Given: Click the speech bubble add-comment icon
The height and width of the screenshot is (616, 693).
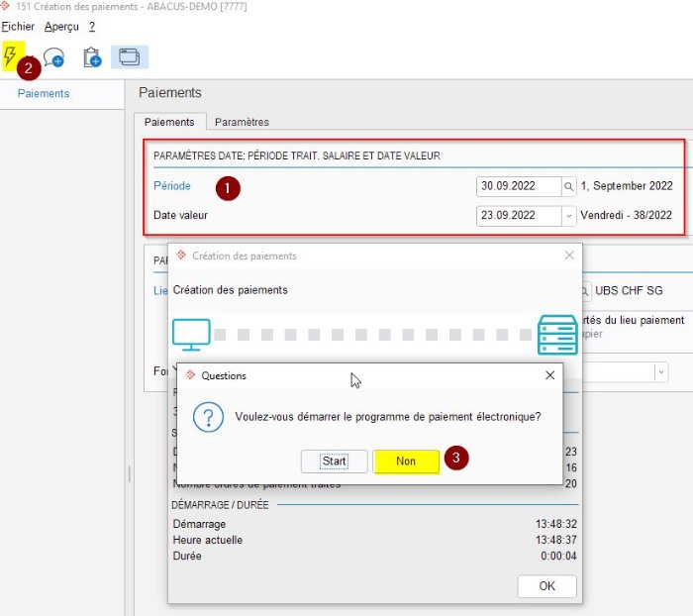Looking at the screenshot, I should click(x=53, y=57).
